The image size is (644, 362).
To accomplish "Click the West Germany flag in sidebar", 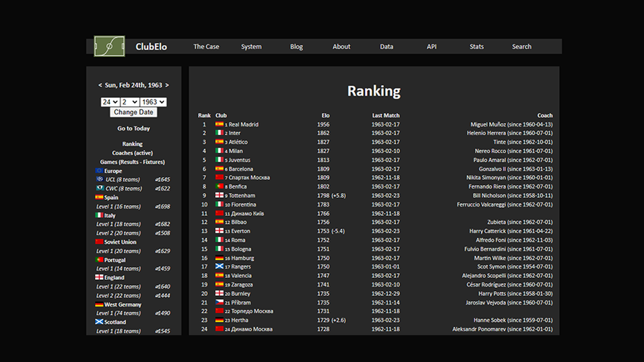I will pos(99,304).
